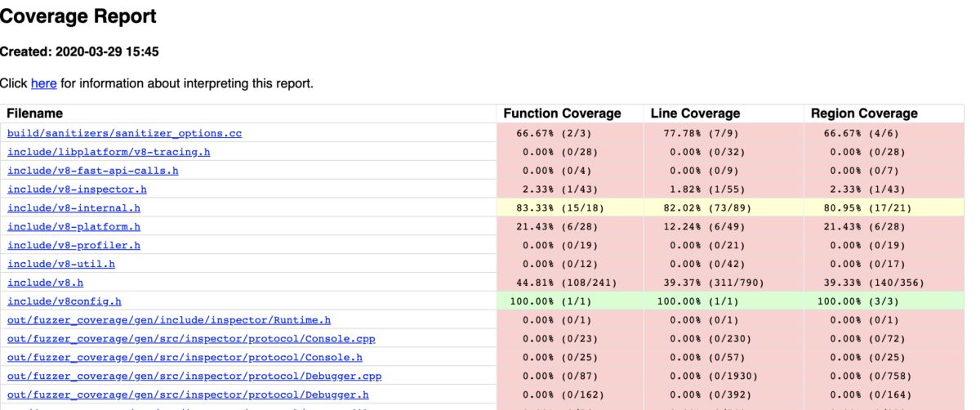Open include/v8.h file link

[x=45, y=283]
